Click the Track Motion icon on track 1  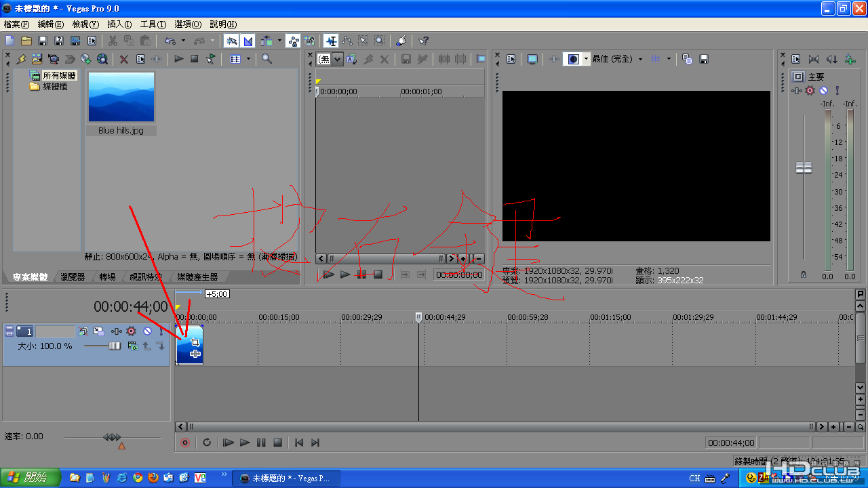pos(99,331)
